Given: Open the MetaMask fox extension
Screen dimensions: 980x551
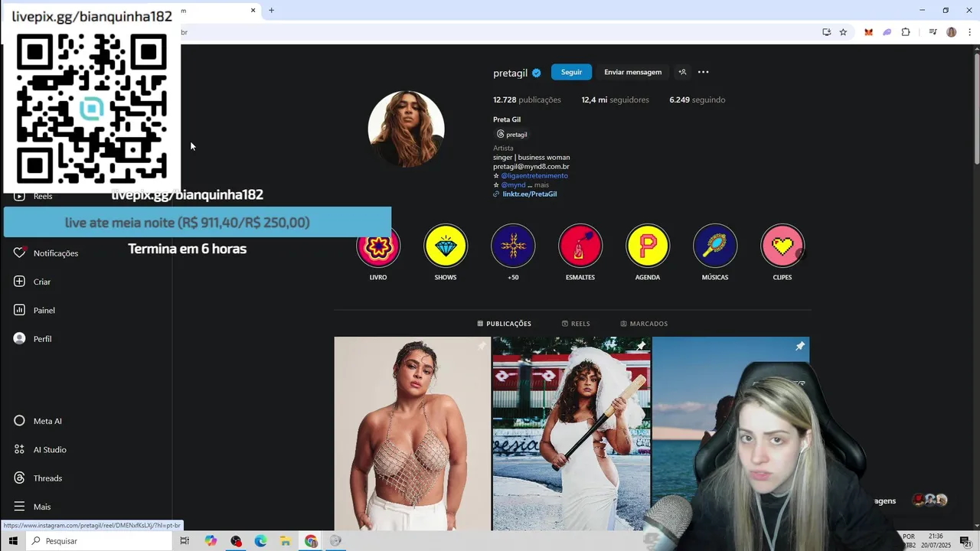Looking at the screenshot, I should point(868,32).
